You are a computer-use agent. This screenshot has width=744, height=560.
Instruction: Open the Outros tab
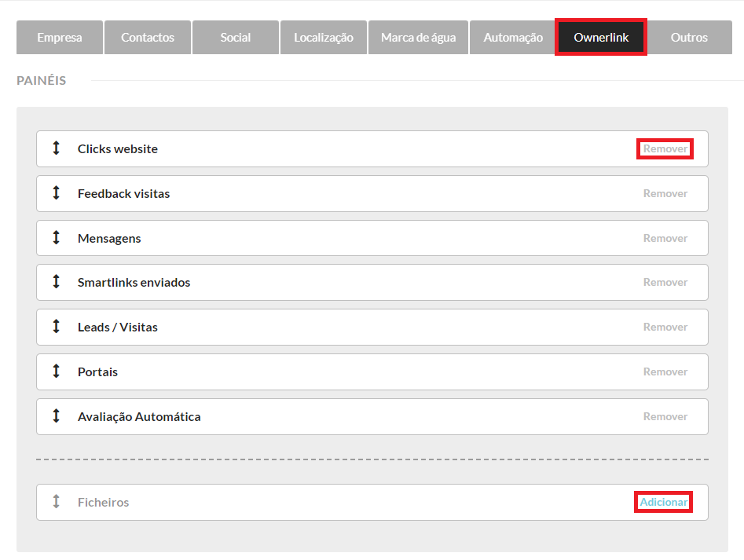coord(689,38)
